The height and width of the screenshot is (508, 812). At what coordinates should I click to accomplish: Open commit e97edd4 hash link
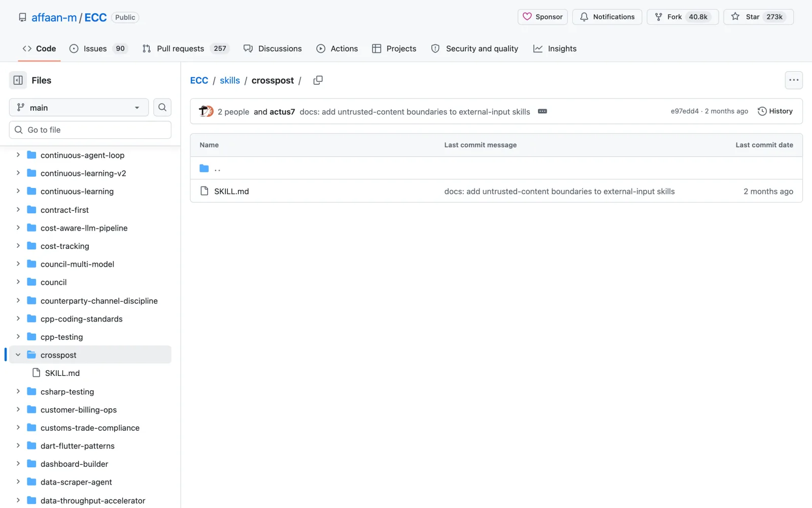(x=685, y=111)
